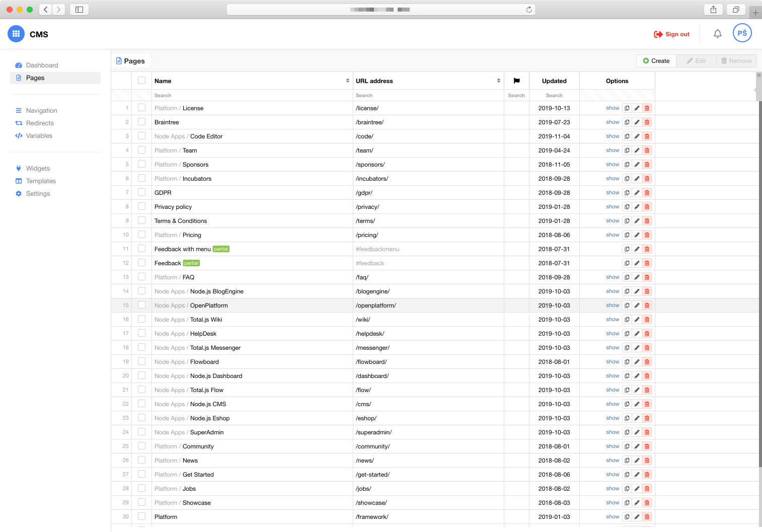This screenshot has width=762, height=532.
Task: Duplicate the Platform / License page
Action: point(627,108)
